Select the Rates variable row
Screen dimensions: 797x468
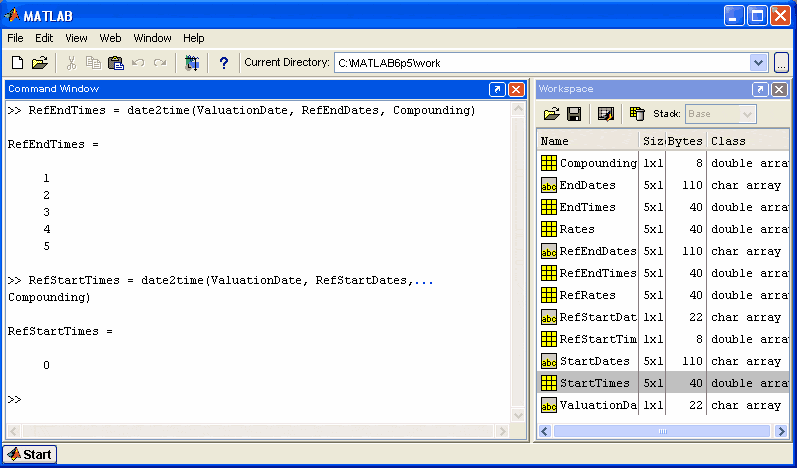pyautogui.click(x=663, y=229)
